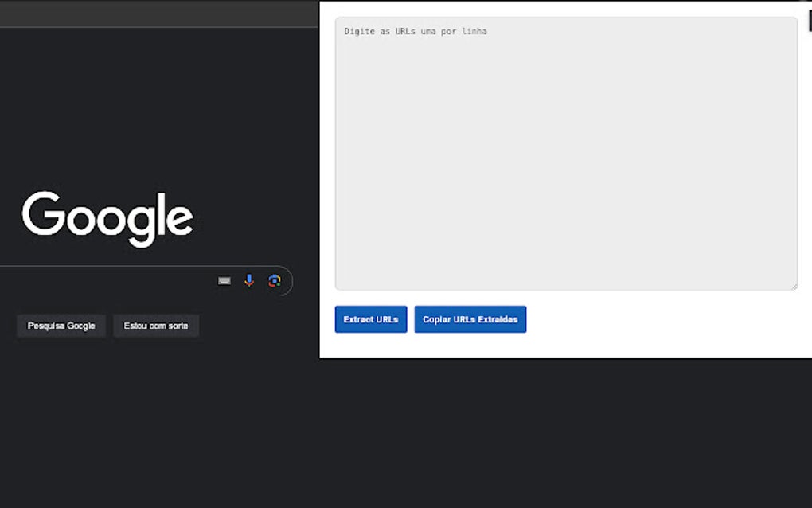Open the on-screen keyboard input icon
Screen dimensions: 812x508
point(224,280)
